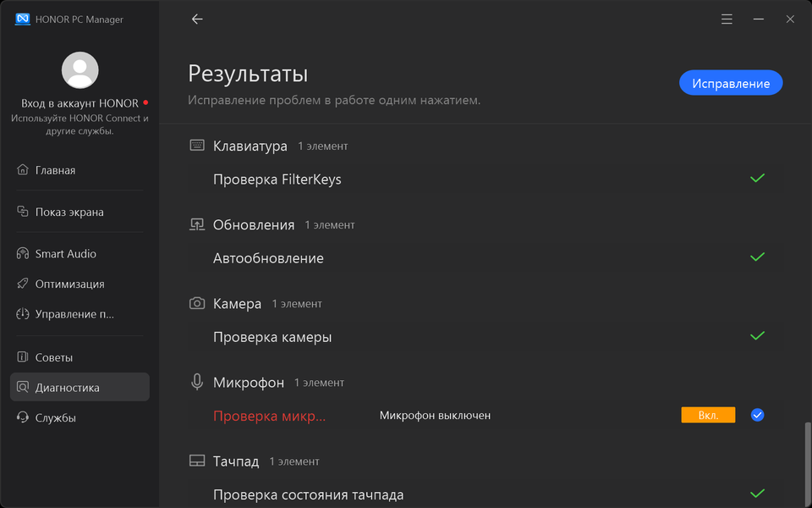Uncheck the blue microphone fix checkbox

pos(758,415)
